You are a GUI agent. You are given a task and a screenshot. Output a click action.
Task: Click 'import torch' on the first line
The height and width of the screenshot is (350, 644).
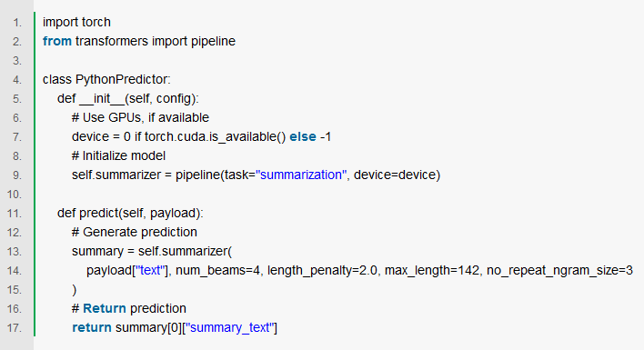click(76, 22)
